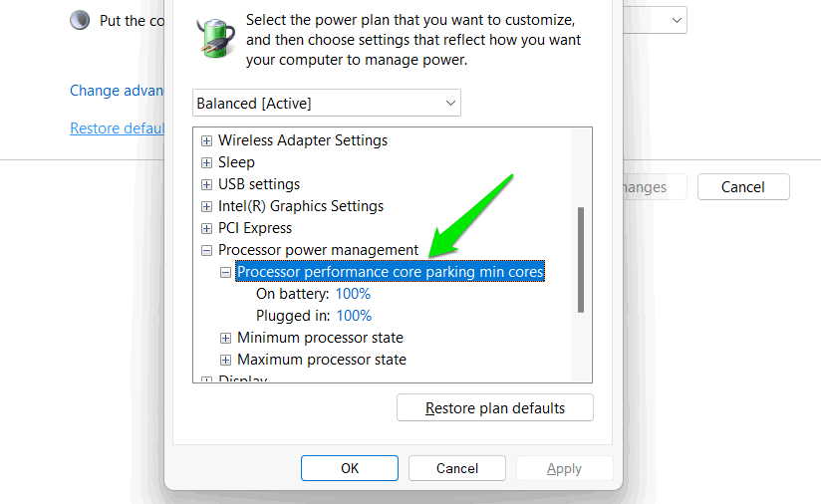Select Processor performance core parking min cores item
Image resolution: width=821 pixels, height=504 pixels.
pyautogui.click(x=390, y=272)
